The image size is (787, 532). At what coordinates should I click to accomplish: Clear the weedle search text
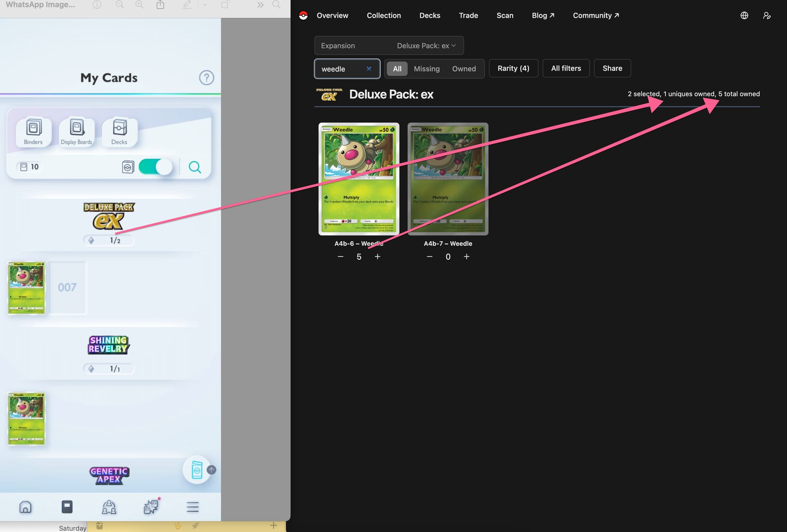click(x=369, y=69)
